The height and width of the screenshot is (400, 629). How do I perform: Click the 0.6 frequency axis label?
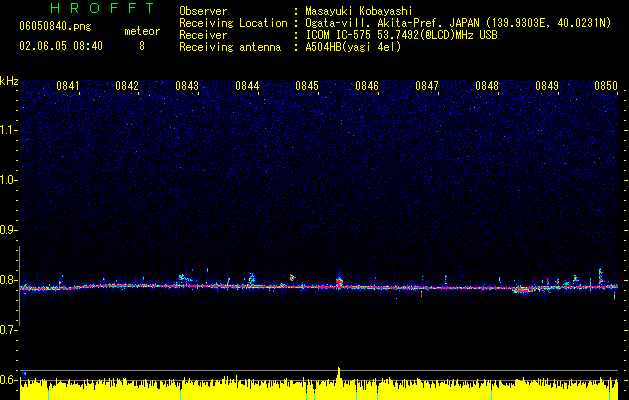point(8,380)
